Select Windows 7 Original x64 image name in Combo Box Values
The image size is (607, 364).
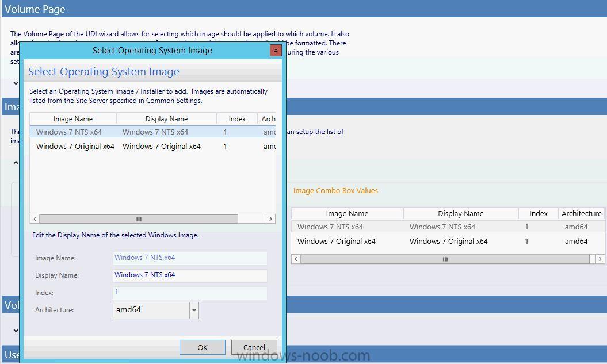pos(337,241)
